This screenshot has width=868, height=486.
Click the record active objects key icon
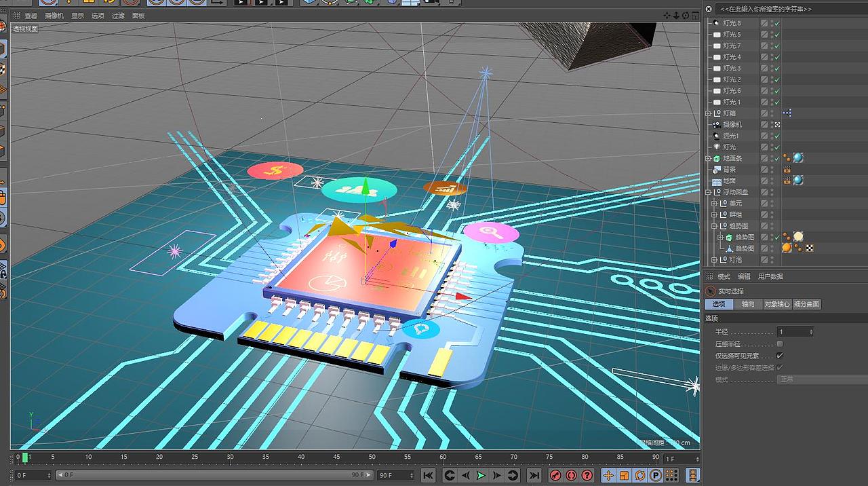pos(555,475)
